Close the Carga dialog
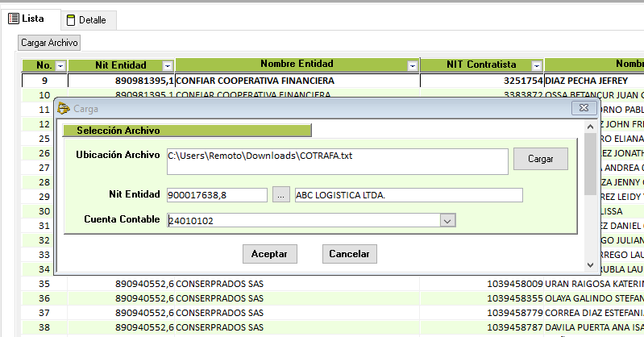 584,108
